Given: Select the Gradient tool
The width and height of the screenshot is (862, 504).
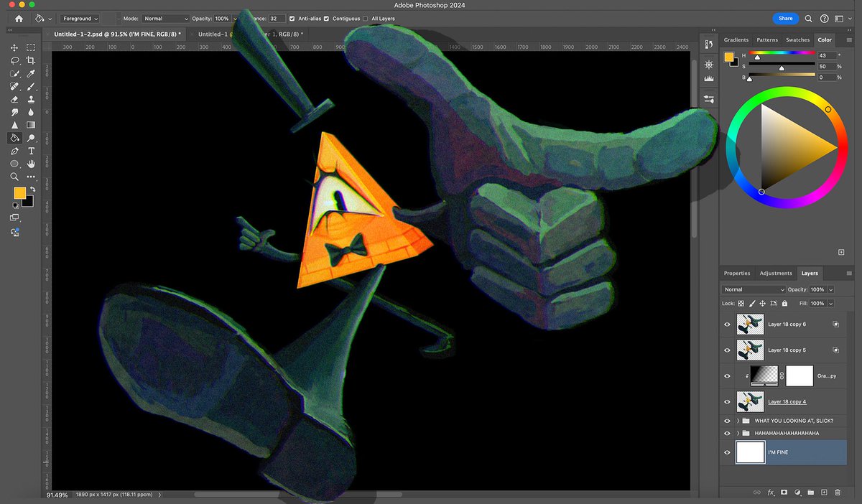Looking at the screenshot, I should tap(31, 125).
